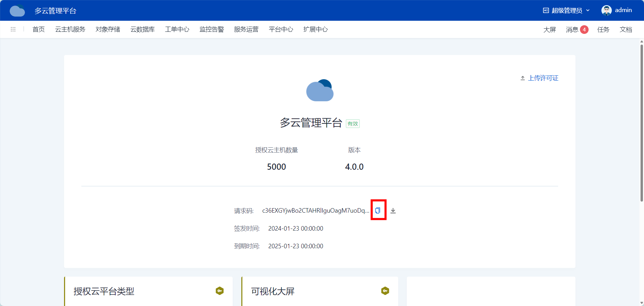This screenshot has height=306, width=644.
Task: Expand the 超级管理员 role dropdown
Action: (566, 10)
